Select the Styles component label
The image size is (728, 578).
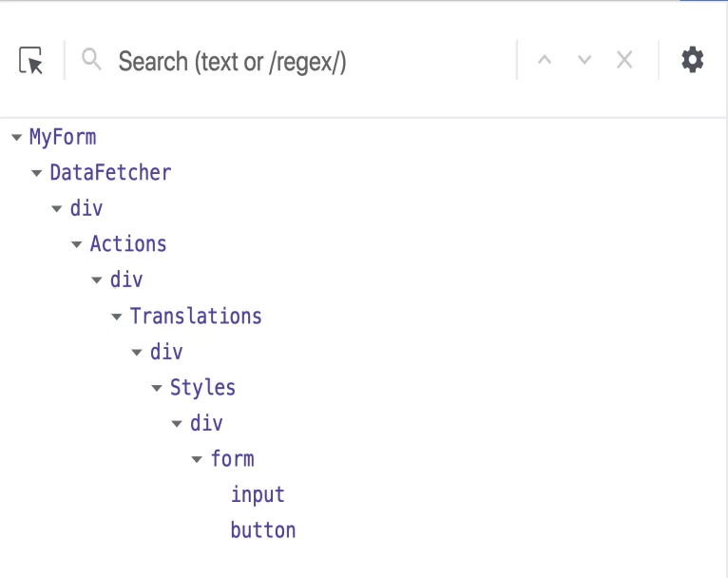202,388
